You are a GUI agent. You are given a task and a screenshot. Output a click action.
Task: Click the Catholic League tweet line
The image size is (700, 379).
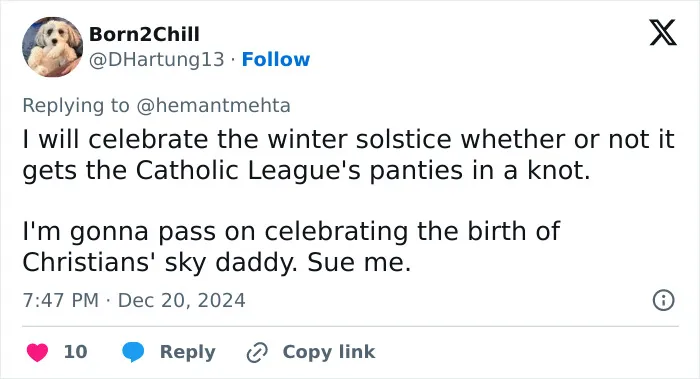coord(306,171)
